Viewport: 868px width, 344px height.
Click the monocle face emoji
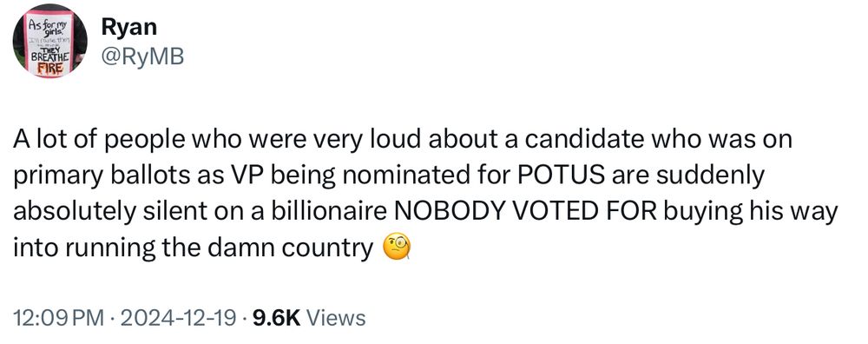pos(397,248)
